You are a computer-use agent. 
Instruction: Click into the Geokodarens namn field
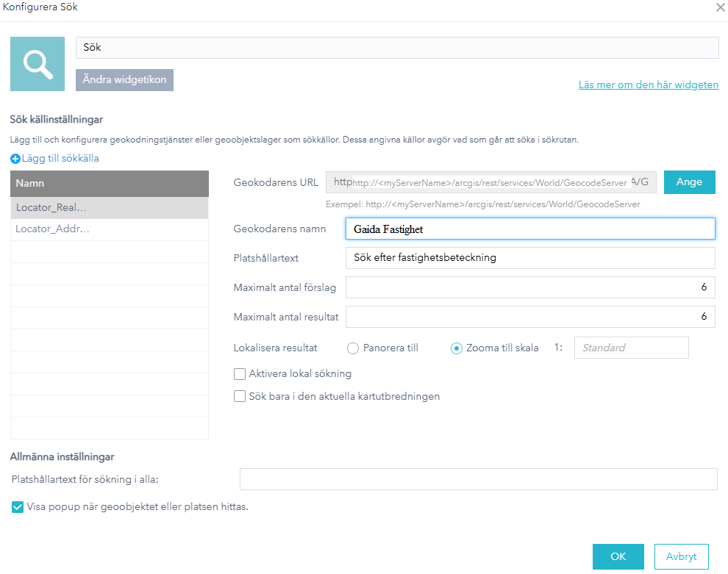529,229
